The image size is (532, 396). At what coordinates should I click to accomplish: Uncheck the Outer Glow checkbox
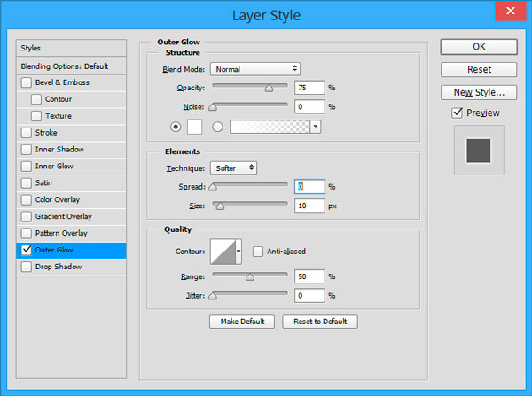(27, 250)
